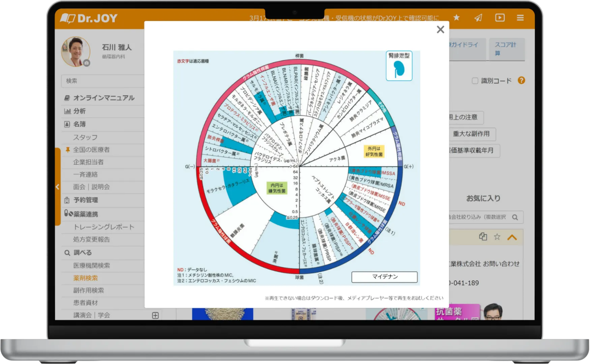Image resolution: width=590 pixels, height=364 pixels.
Task: Click the header news ticker text
Action: coord(344,18)
